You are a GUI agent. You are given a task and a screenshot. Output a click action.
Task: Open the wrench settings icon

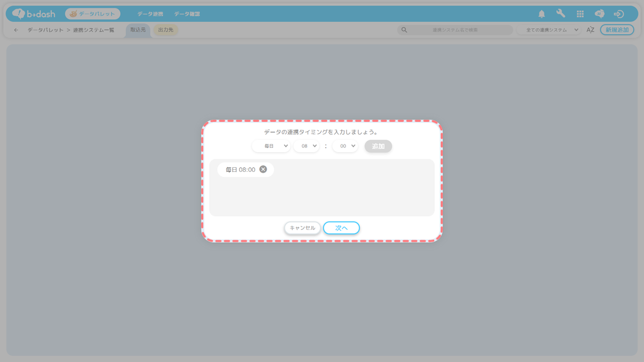pyautogui.click(x=560, y=14)
